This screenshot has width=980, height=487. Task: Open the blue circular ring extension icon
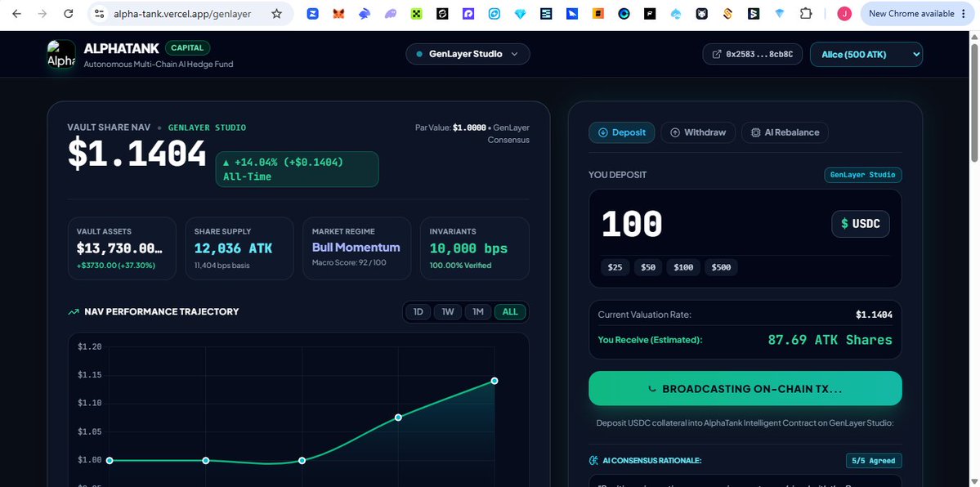[x=624, y=13]
